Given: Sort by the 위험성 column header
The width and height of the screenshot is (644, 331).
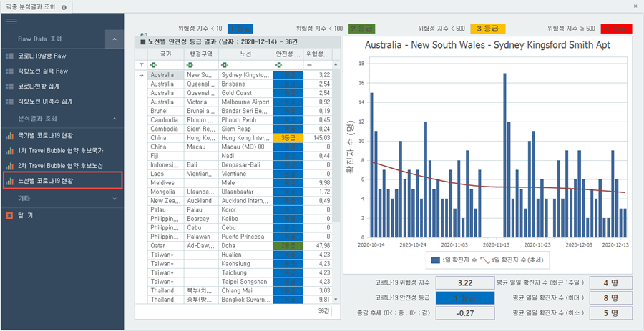Looking at the screenshot, I should tap(318, 54).
